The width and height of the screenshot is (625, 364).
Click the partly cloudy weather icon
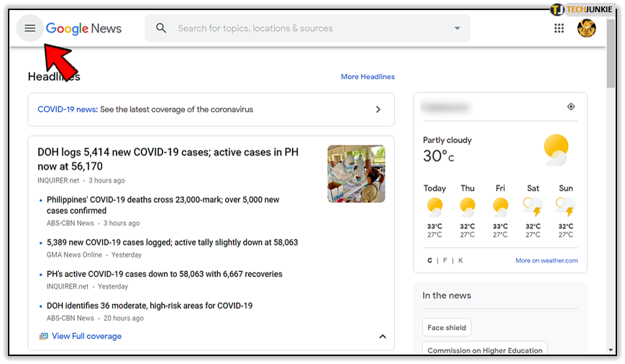pos(556,150)
